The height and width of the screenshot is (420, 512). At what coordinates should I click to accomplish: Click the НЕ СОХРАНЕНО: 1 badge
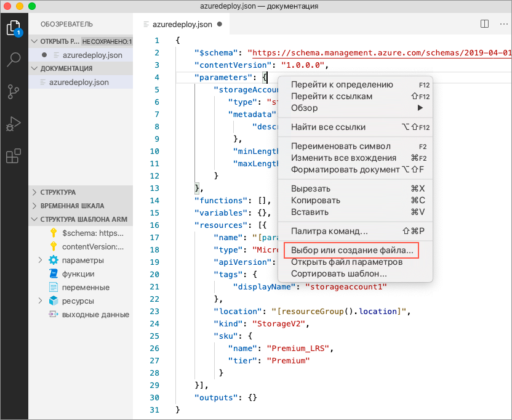pyautogui.click(x=107, y=41)
